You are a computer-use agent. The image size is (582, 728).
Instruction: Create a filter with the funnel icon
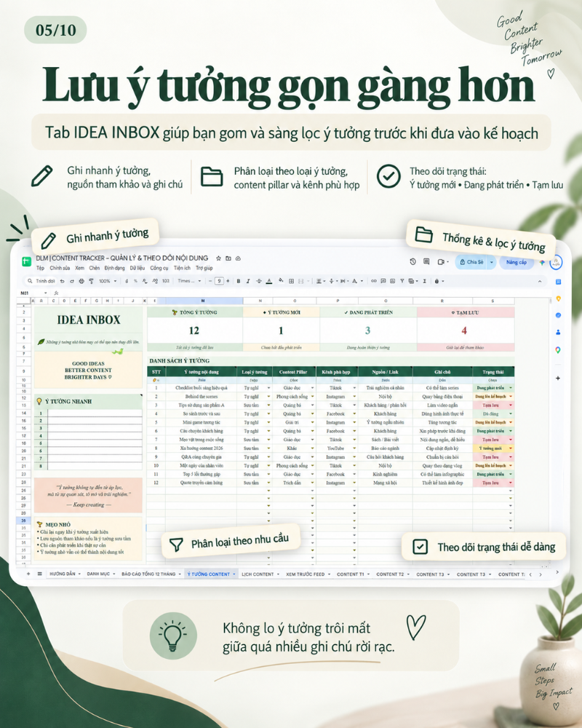[402, 281]
